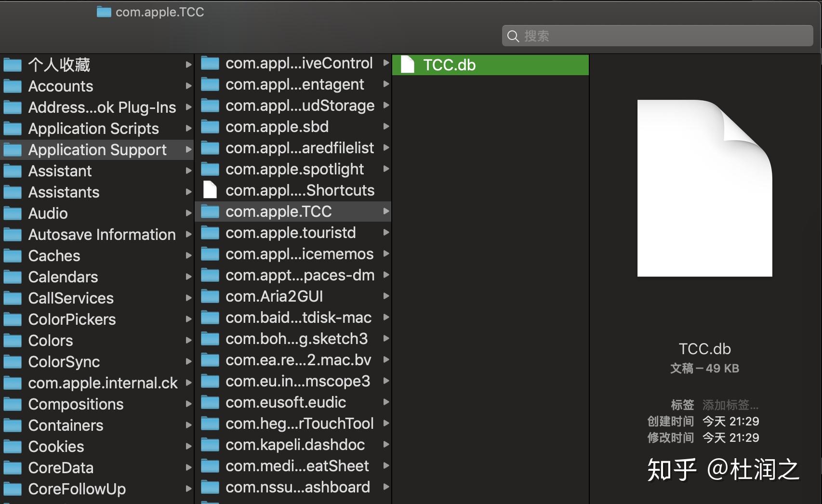
Task: Select the Containers folder icon
Action: pyautogui.click(x=13, y=425)
